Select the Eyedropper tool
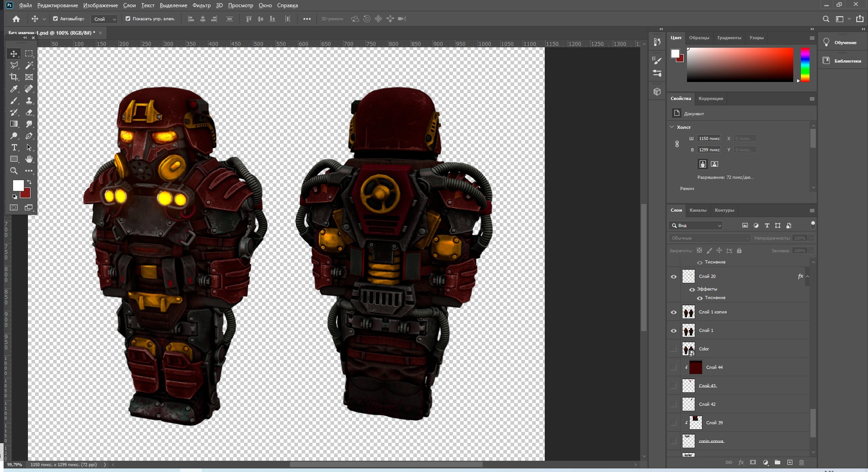The height and width of the screenshot is (472, 868). point(14,89)
